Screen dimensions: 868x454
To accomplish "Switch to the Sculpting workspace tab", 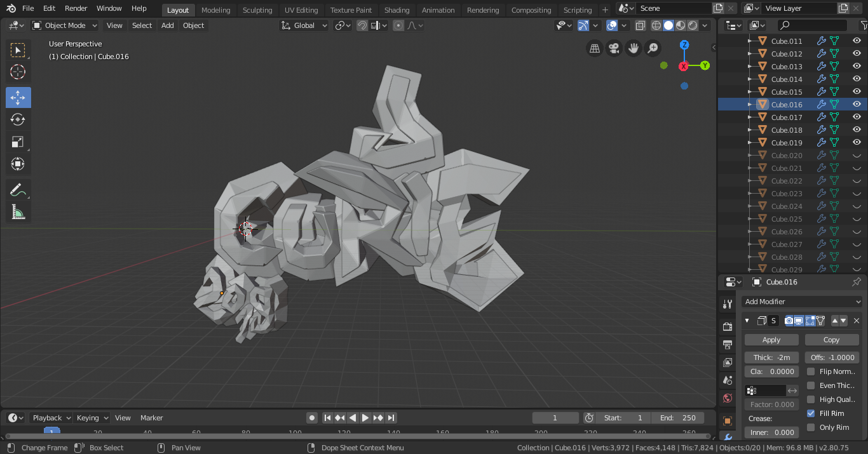I will pos(257,10).
